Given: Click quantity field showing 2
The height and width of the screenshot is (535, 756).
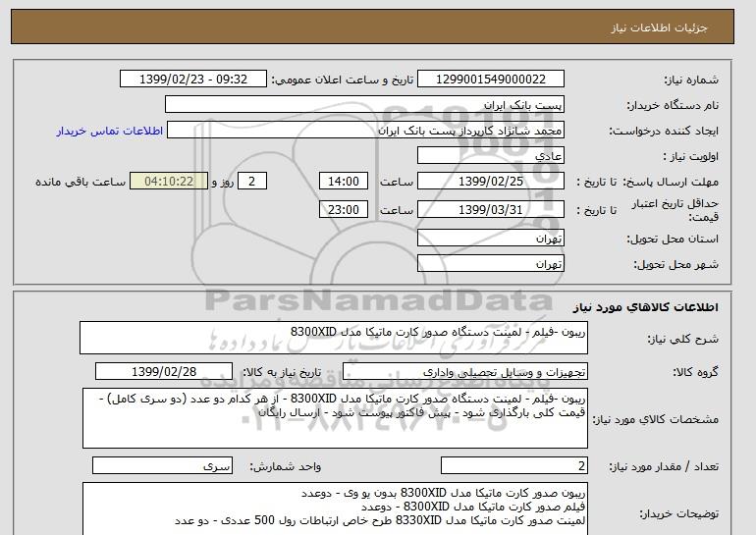Looking at the screenshot, I should [513, 465].
